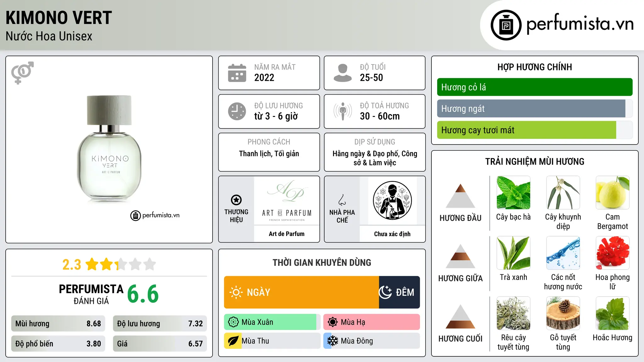644x362 pixels.
Task: Click the perfumer illustration icon
Action: pyautogui.click(x=392, y=200)
